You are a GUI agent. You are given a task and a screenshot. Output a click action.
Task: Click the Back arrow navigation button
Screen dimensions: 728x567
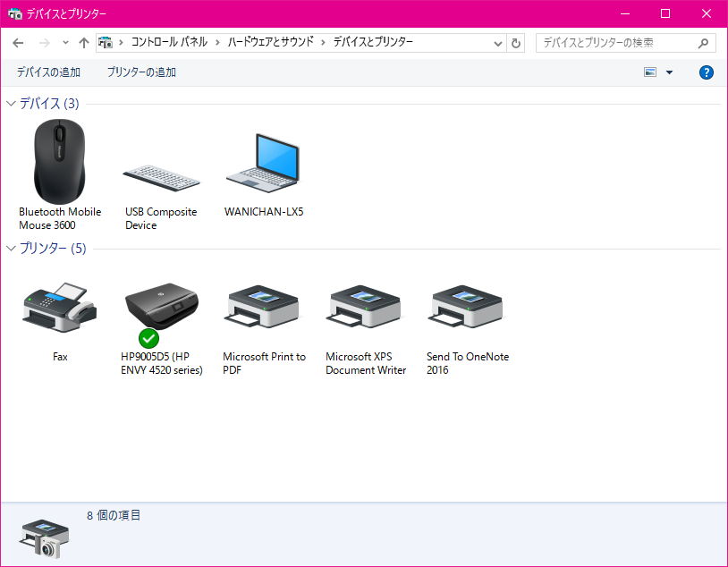pos(18,43)
